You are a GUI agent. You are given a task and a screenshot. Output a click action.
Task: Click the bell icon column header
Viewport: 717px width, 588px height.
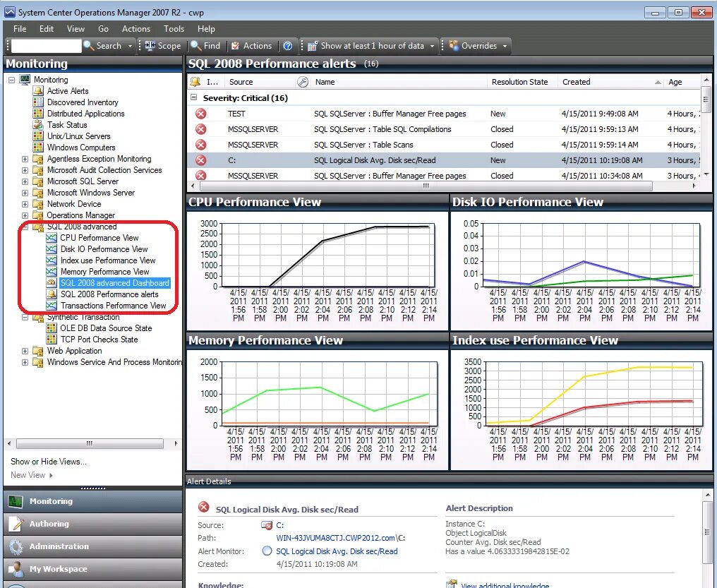pos(195,82)
